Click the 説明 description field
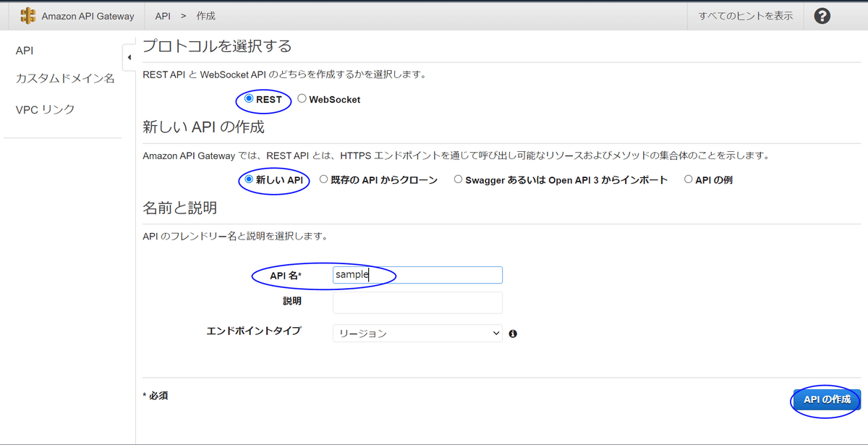The image size is (868, 445). tap(417, 302)
